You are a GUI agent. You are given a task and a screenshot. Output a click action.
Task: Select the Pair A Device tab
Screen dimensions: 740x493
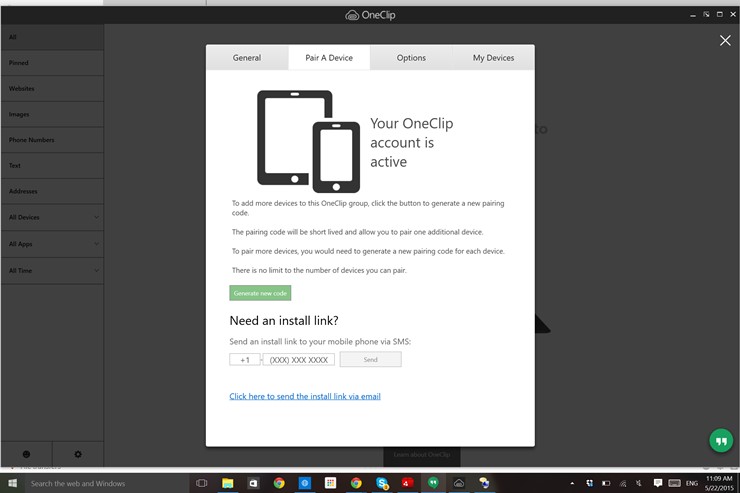coord(329,58)
